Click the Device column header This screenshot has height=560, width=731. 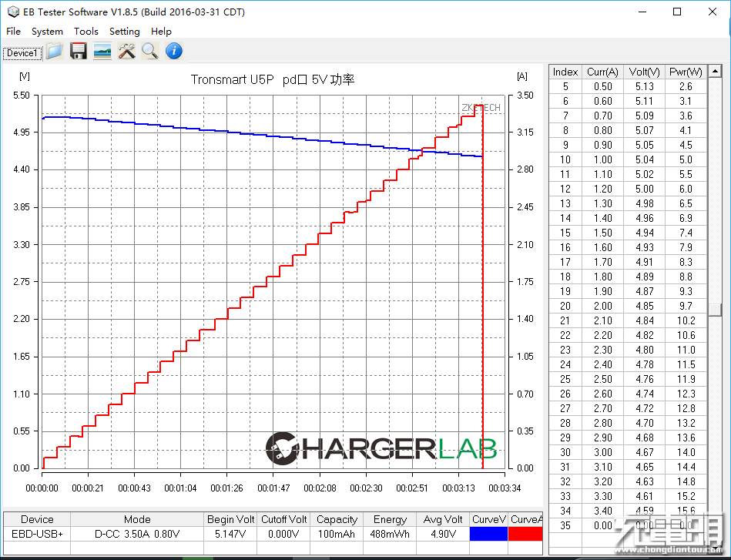click(x=37, y=519)
